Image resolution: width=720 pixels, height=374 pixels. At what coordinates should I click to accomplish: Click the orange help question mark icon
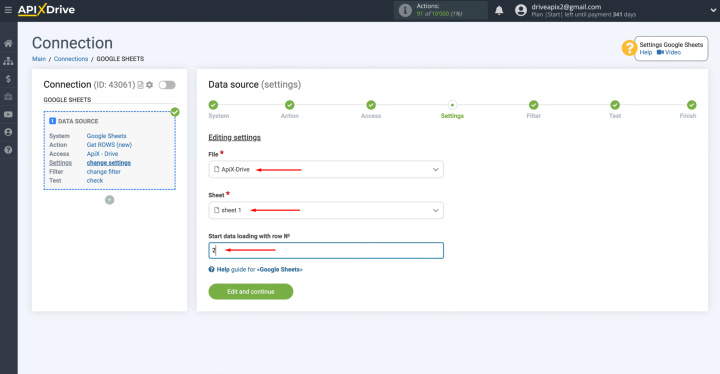pyautogui.click(x=629, y=48)
